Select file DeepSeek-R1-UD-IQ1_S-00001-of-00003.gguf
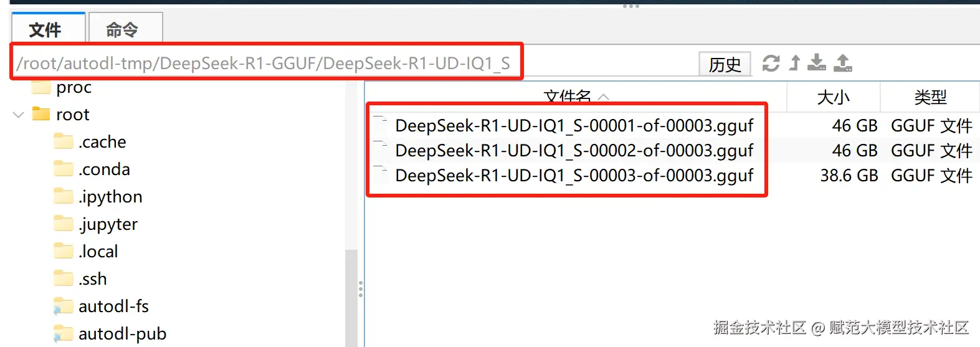The image size is (980, 347). pos(574,126)
